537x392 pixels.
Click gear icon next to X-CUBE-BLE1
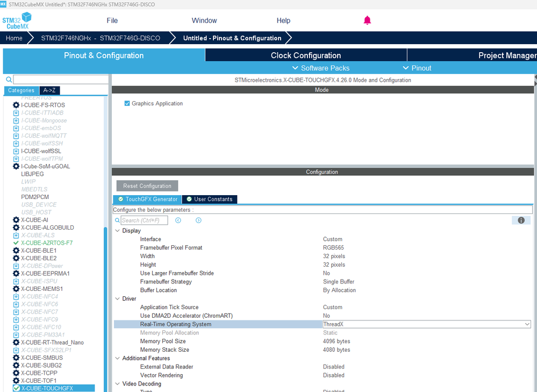point(16,251)
